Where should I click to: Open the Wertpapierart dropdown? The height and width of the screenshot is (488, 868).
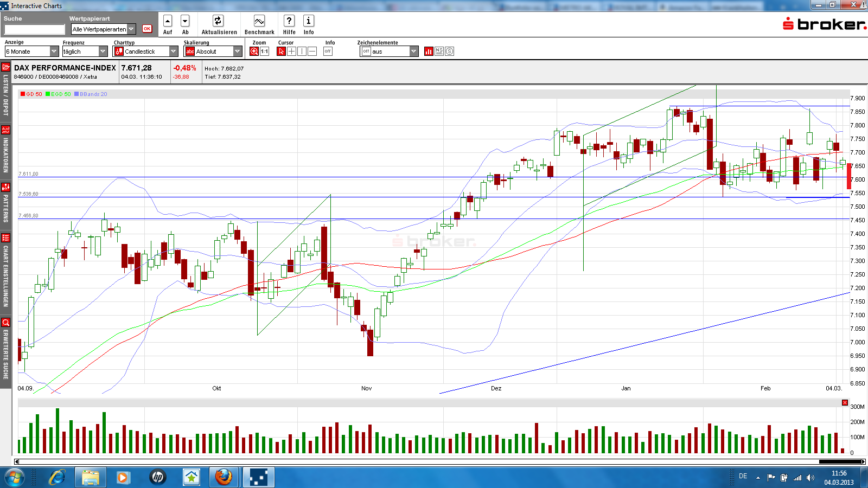click(x=104, y=29)
